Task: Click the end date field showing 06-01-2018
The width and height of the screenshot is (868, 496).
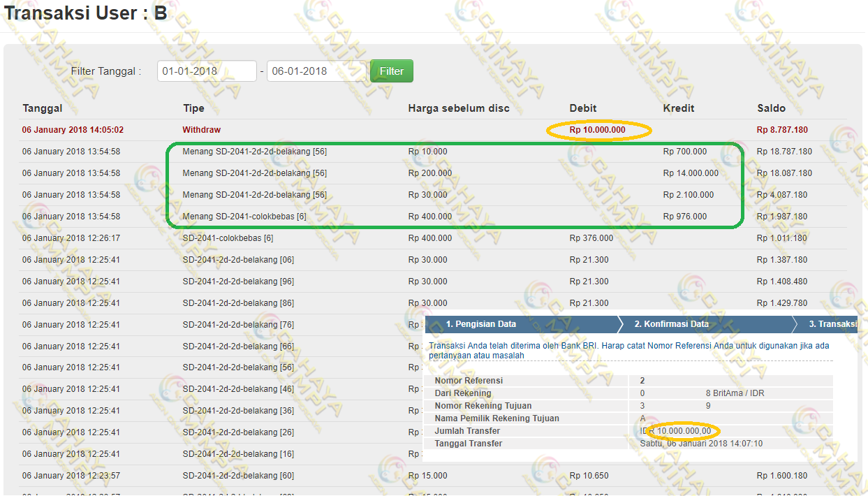Action: click(316, 71)
